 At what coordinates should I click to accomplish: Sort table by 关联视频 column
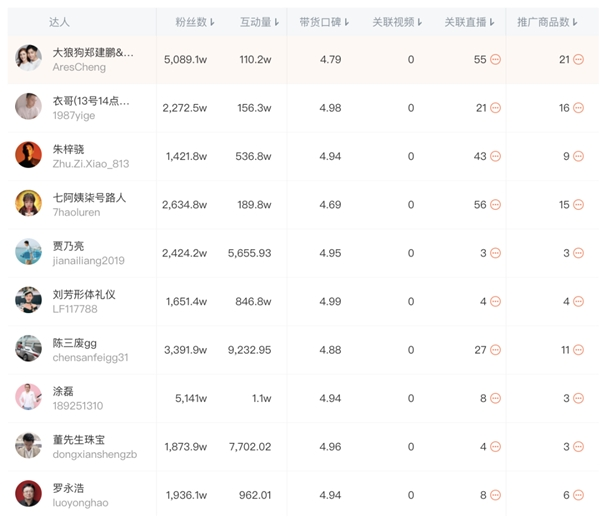[x=397, y=22]
